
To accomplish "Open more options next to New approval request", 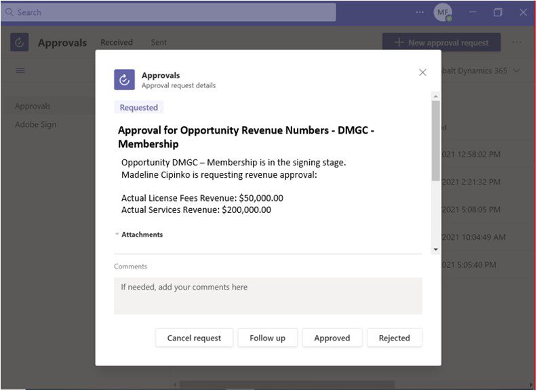I will (517, 42).
